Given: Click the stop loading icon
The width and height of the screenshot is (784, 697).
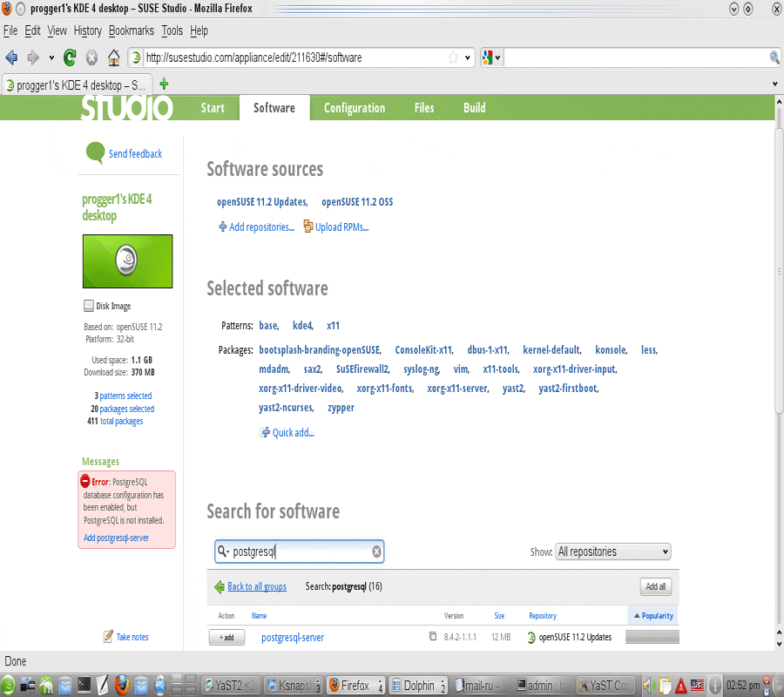Looking at the screenshot, I should pyautogui.click(x=91, y=58).
